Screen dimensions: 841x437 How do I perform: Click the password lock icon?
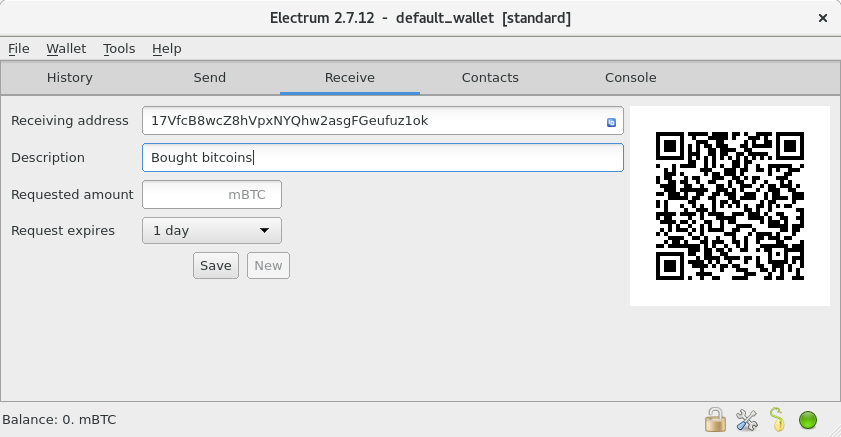[x=715, y=419]
